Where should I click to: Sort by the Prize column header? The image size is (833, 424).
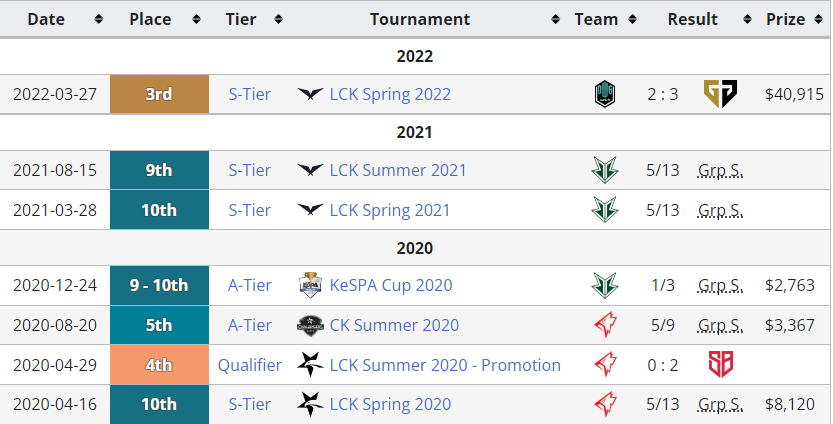[x=792, y=19]
